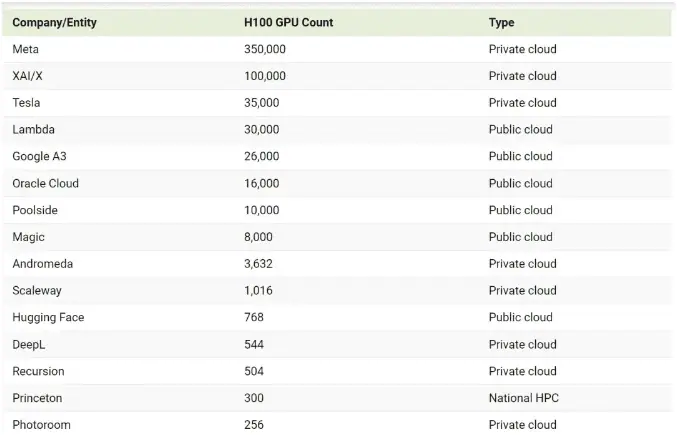Click Private cloud in the DeepL row
677x435 pixels.
pyautogui.click(x=522, y=344)
